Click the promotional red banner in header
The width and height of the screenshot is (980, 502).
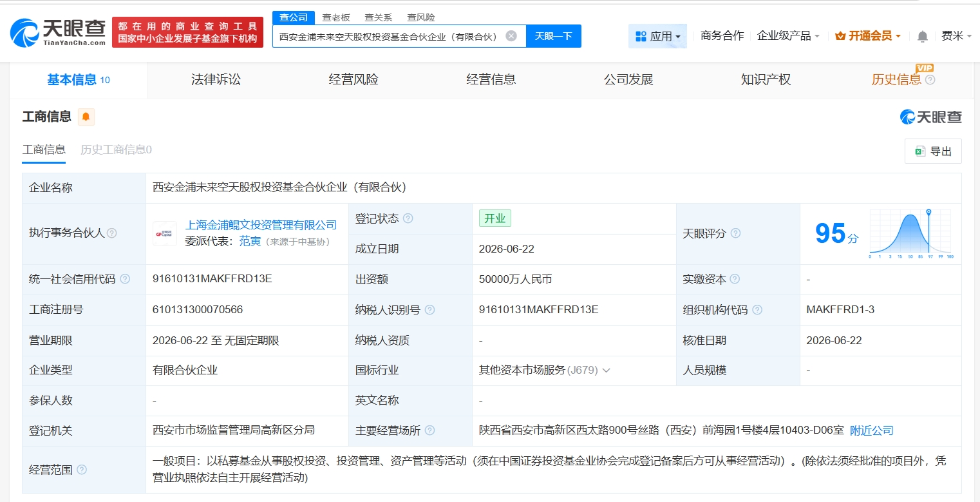(187, 32)
